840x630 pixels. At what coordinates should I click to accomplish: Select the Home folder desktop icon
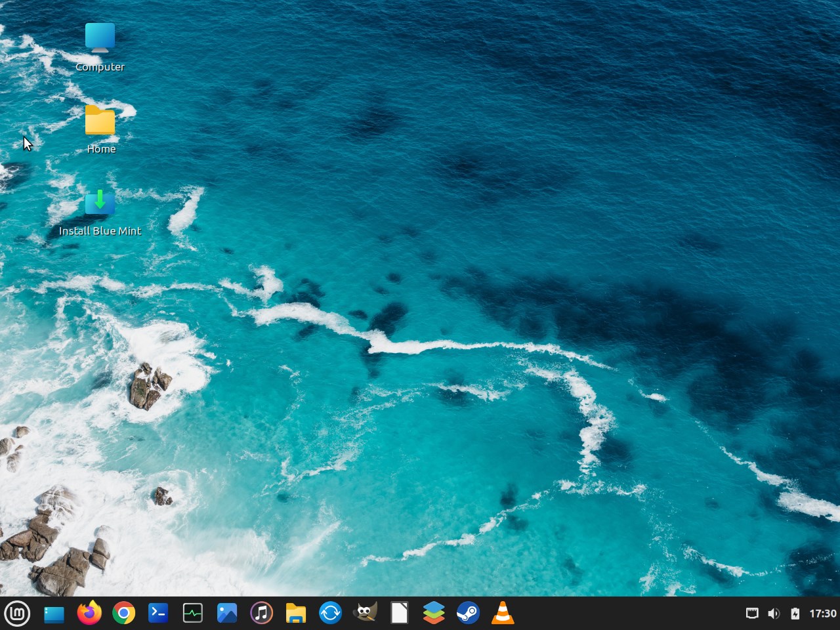tap(100, 129)
